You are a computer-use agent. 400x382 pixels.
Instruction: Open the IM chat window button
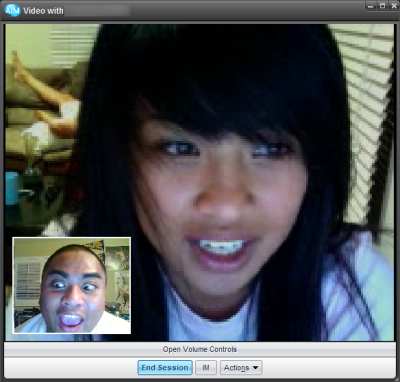point(206,368)
